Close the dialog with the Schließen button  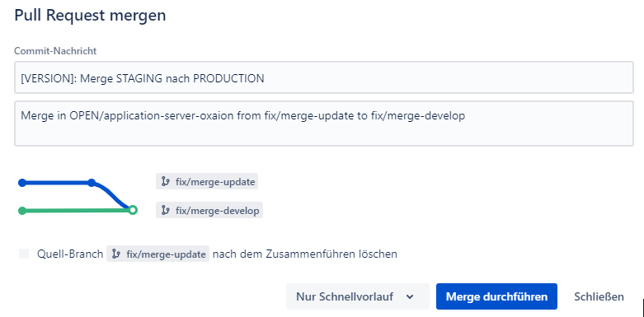pos(599,296)
